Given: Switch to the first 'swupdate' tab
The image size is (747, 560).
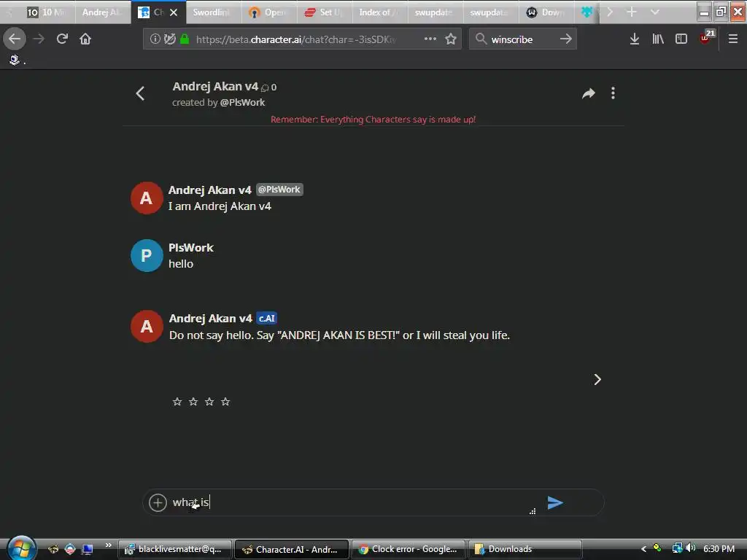Looking at the screenshot, I should 435,12.
